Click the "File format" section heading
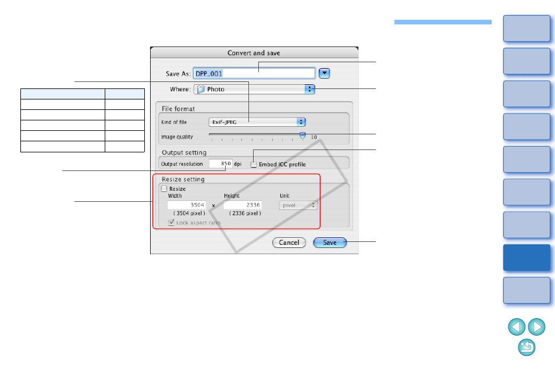Viewport: 555px width, 392px height. pos(178,109)
